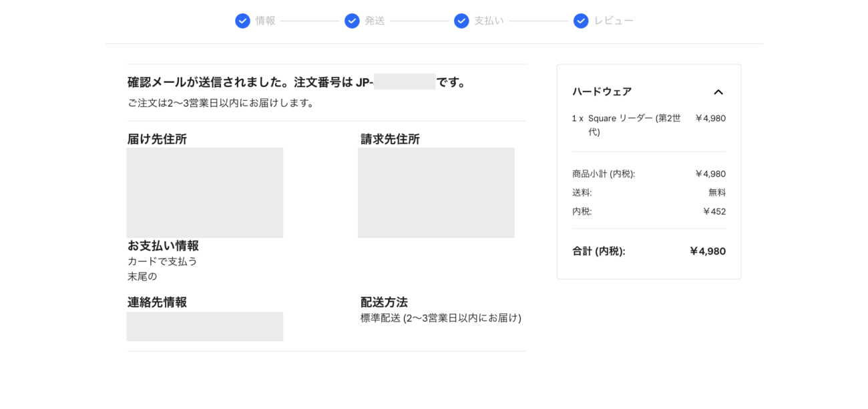
Task: Click the 無料 shipping value
Action: (717, 192)
